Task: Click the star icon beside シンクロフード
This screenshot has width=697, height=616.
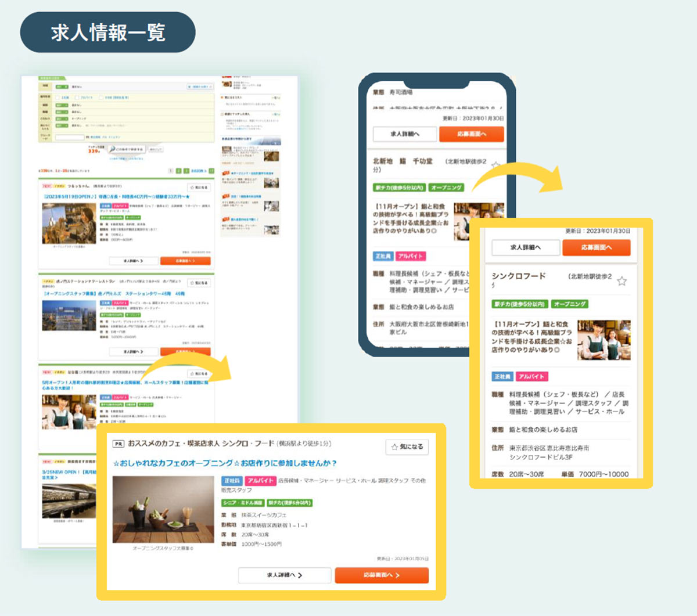Action: pos(621,282)
